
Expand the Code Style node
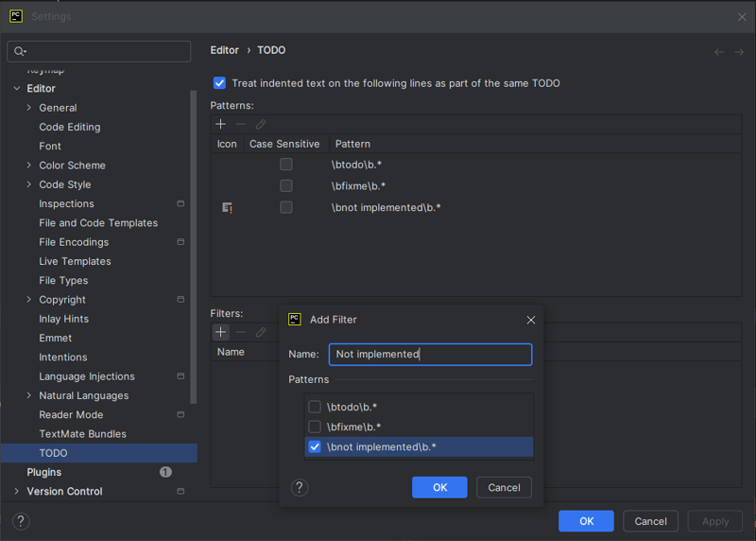[29, 184]
